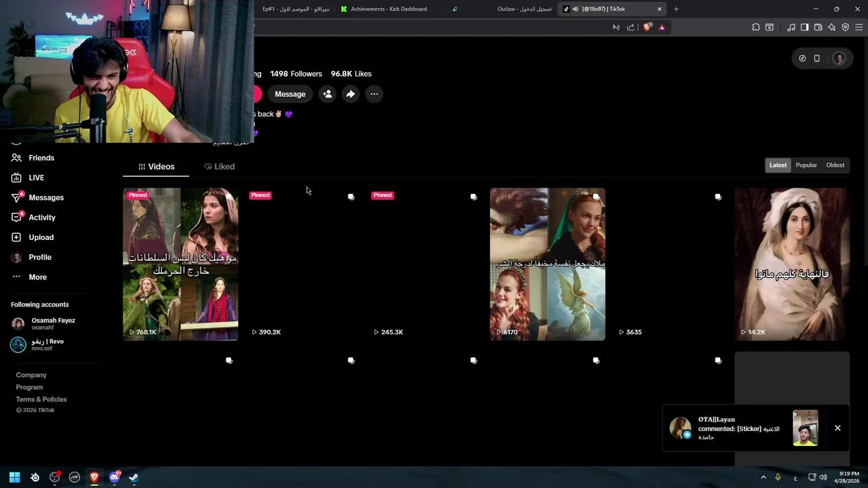This screenshot has width=868, height=488.
Task: Open Messages icon with notification badge
Action: tap(17, 197)
